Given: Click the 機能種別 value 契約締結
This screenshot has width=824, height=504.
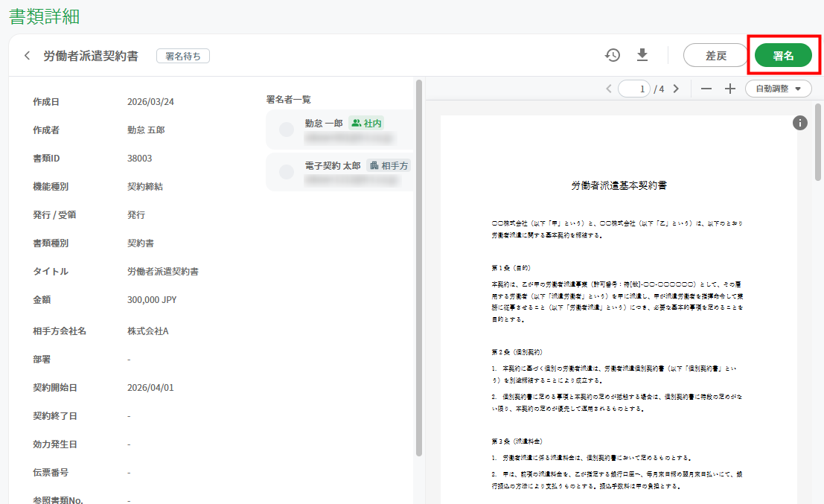Looking at the screenshot, I should click(x=145, y=187).
